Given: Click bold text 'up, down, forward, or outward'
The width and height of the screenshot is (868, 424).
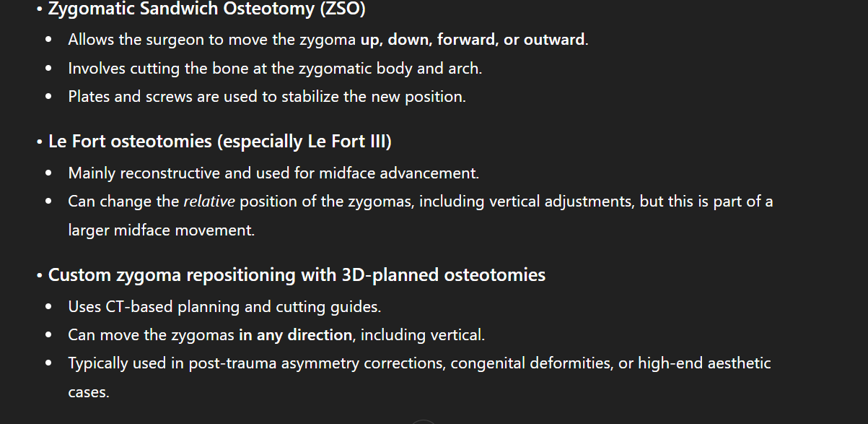Looking at the screenshot, I should [x=472, y=40].
